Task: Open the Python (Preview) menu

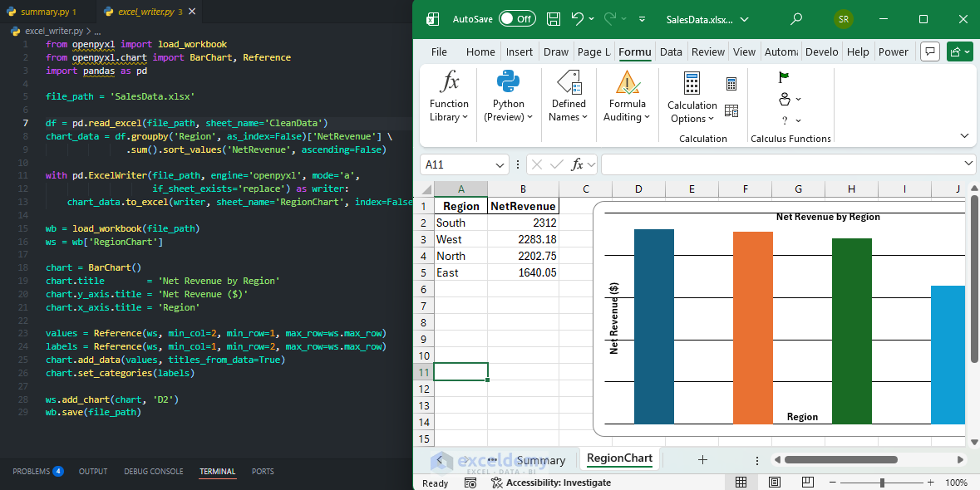Action: tap(508, 96)
